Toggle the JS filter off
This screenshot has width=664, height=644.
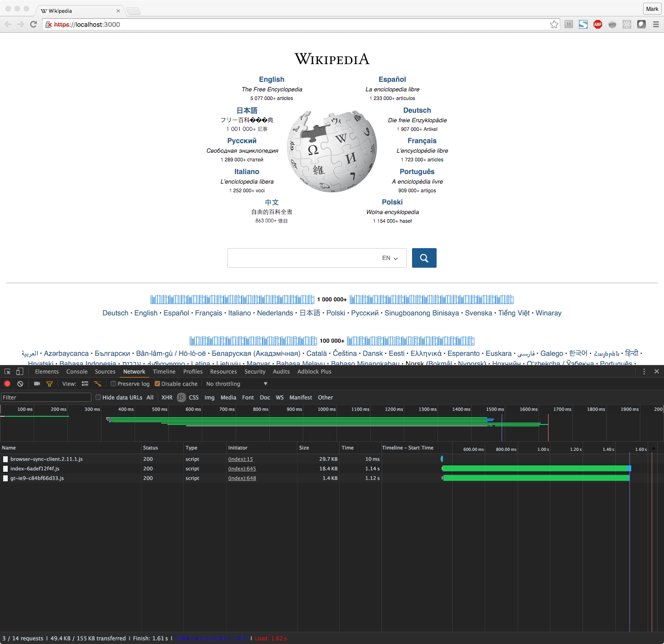pos(181,398)
